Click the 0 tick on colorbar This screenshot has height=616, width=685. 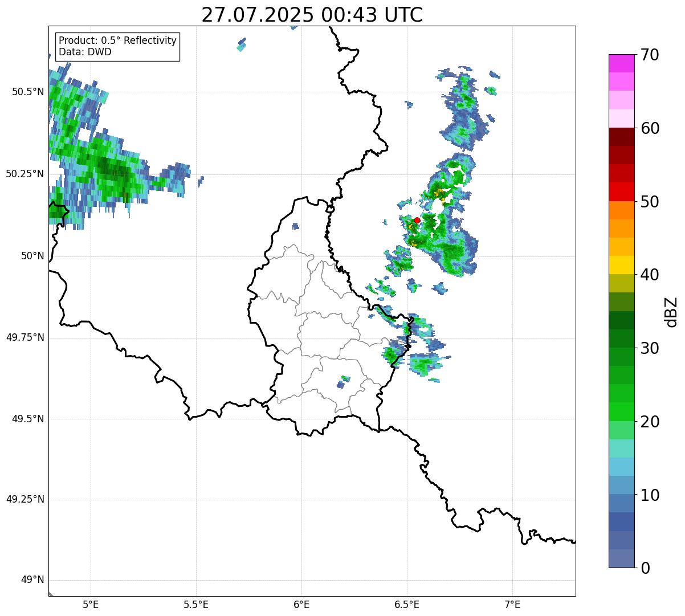point(645,568)
